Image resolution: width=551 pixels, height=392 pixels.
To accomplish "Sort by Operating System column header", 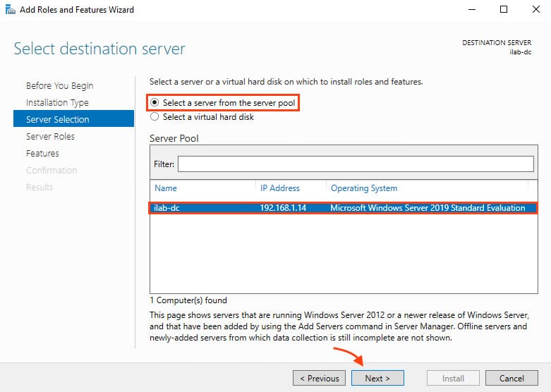I will pos(363,188).
